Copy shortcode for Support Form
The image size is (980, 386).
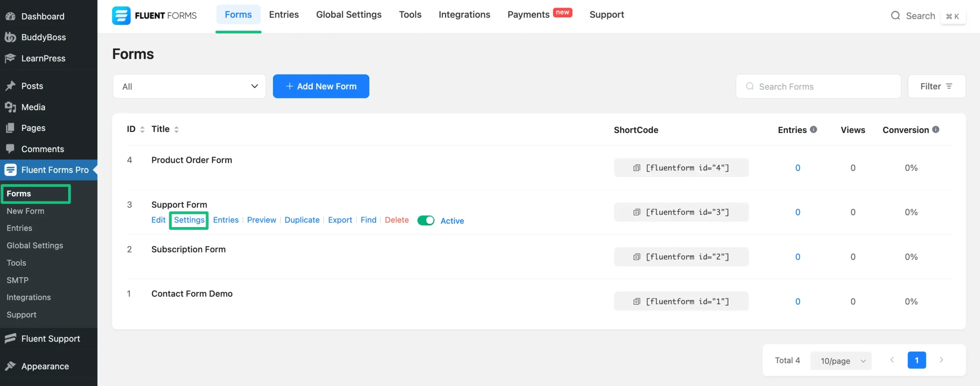(637, 212)
